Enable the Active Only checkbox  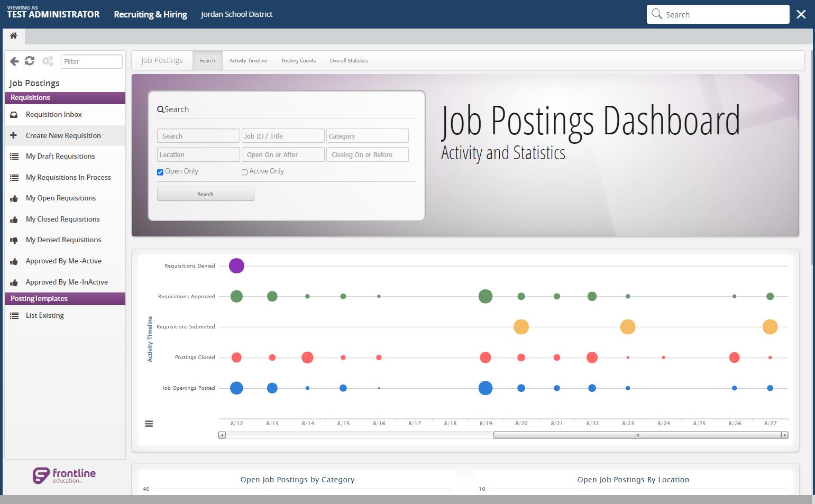[x=244, y=172]
